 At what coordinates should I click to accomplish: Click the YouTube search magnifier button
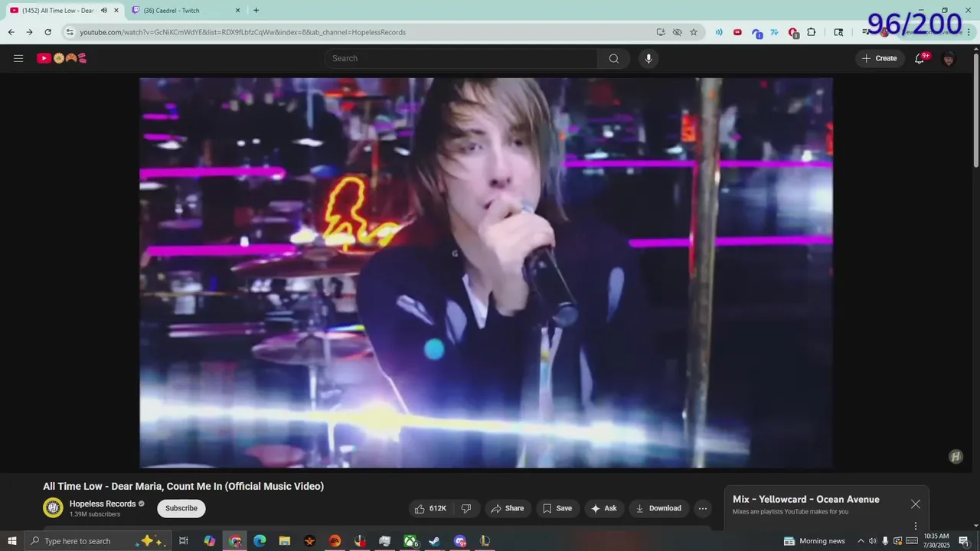[613, 58]
